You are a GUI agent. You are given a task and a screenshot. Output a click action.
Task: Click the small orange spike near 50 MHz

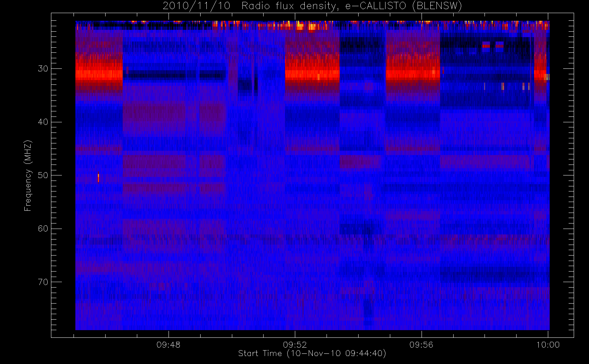pyautogui.click(x=98, y=178)
